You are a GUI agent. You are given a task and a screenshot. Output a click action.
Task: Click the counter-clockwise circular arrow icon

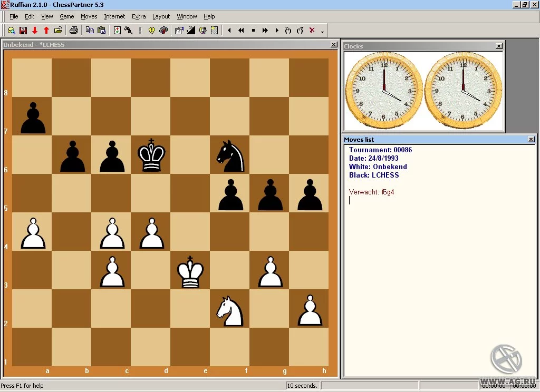300,30
